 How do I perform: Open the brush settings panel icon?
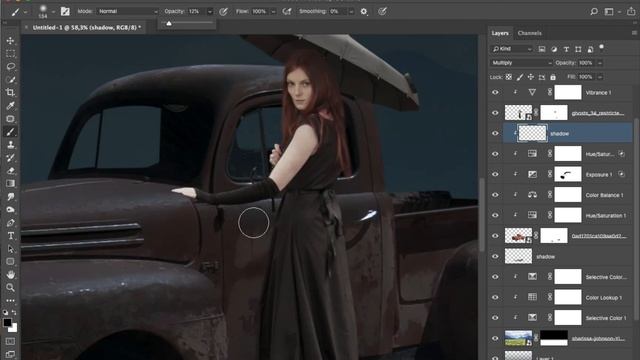(65, 11)
